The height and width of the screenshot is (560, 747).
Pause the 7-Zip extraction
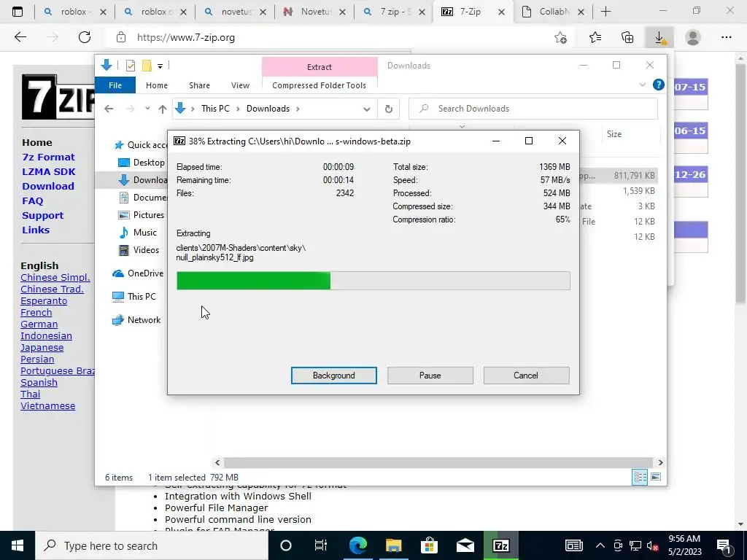coord(430,376)
